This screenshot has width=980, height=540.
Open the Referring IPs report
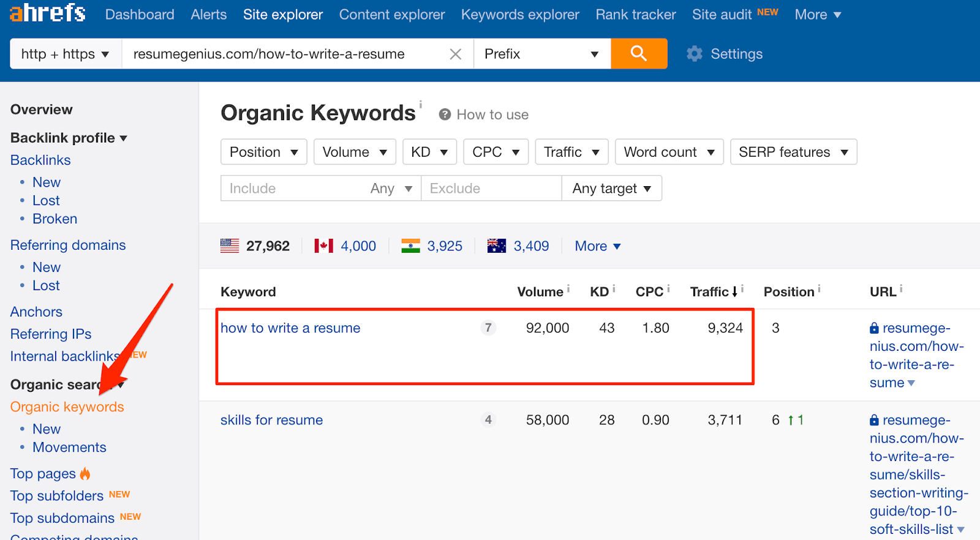coord(51,334)
